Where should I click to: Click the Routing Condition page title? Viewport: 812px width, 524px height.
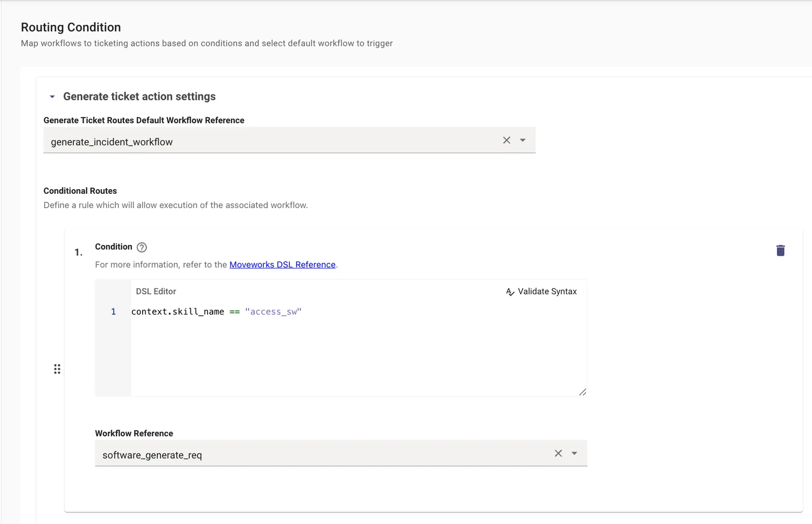tap(71, 27)
